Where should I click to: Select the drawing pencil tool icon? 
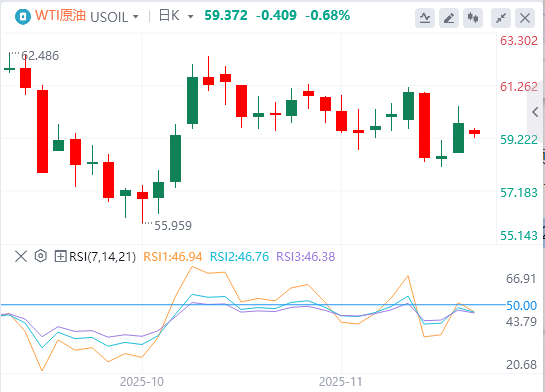(x=449, y=17)
